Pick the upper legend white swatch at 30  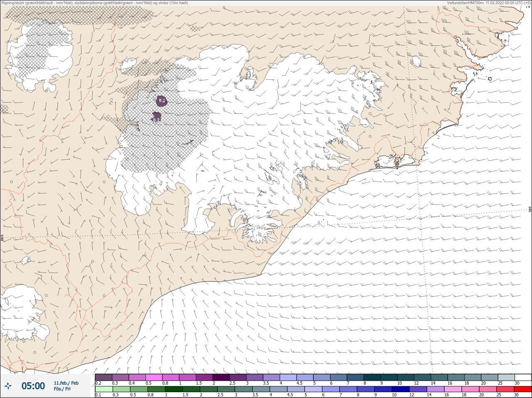(x=523, y=377)
